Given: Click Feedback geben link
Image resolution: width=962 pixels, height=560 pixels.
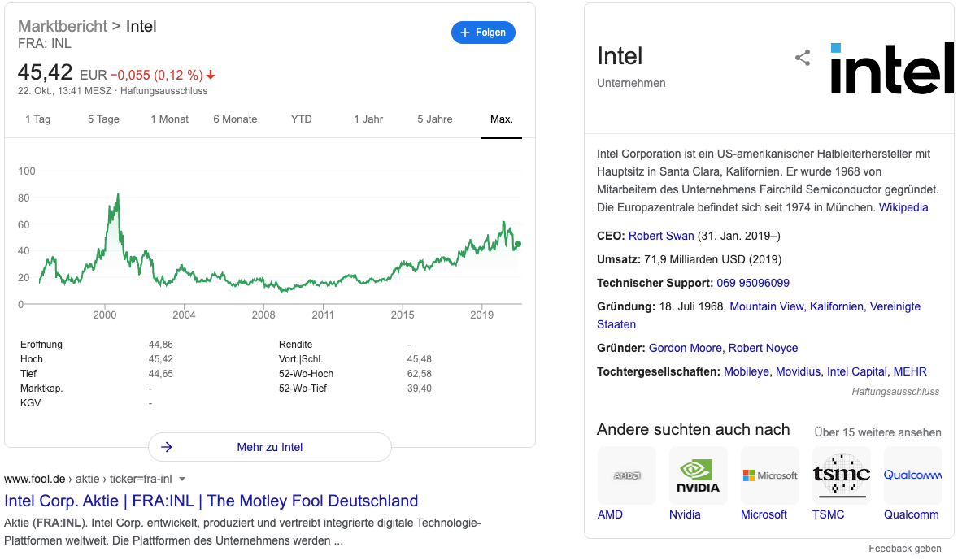Looking at the screenshot, I should click(904, 549).
